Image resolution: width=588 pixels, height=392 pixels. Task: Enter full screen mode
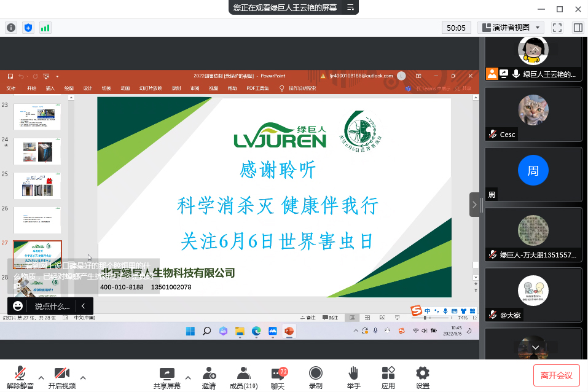(x=557, y=28)
